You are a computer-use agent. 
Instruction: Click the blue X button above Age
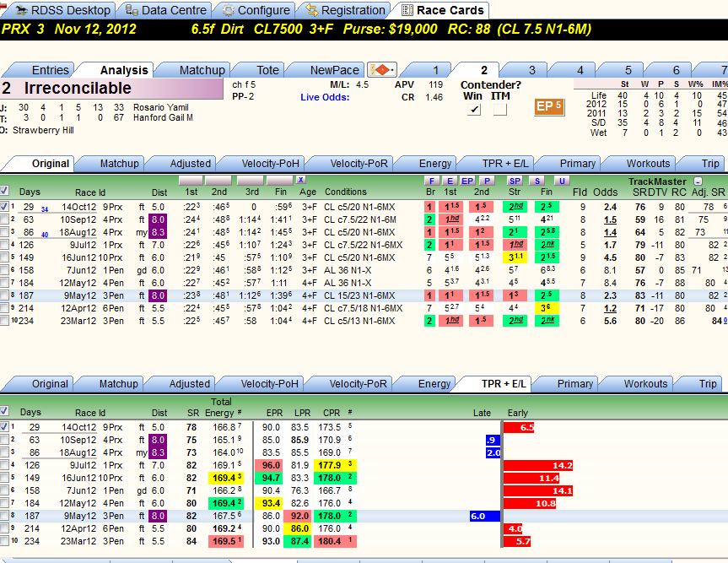(301, 180)
